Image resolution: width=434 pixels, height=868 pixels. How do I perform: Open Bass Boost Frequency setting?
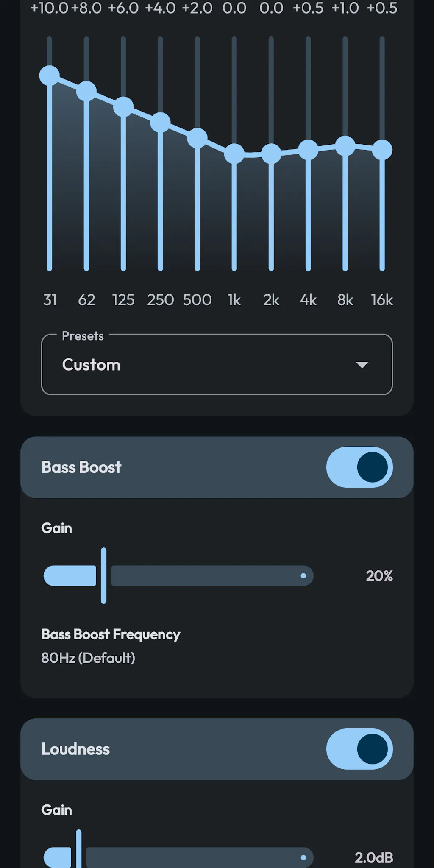tap(111, 646)
